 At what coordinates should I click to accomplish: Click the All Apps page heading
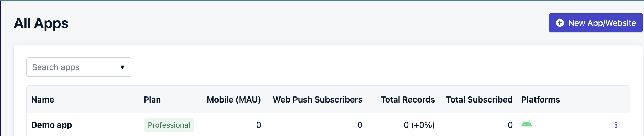[x=41, y=23]
